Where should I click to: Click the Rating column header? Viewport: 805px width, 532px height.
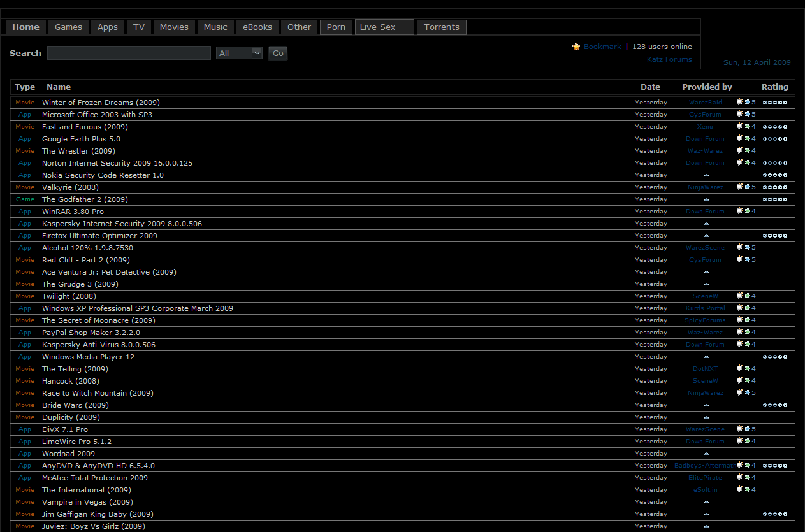(775, 87)
